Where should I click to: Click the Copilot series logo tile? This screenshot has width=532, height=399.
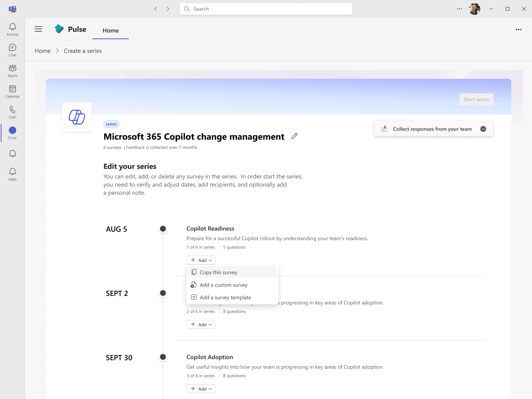pyautogui.click(x=77, y=117)
